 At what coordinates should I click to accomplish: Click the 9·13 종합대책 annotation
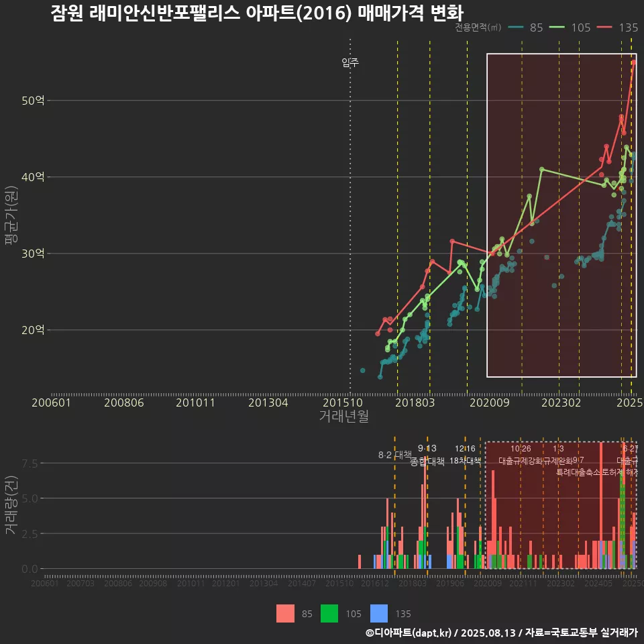[x=427, y=455]
